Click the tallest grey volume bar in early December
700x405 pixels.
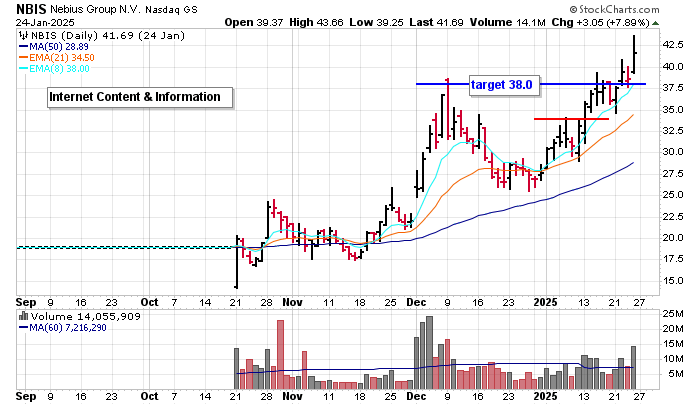click(429, 352)
